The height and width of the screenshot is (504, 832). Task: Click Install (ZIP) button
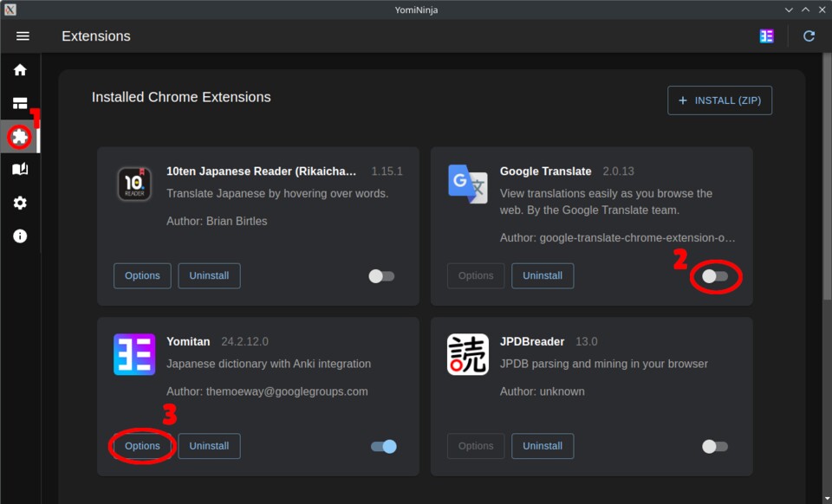[719, 100]
